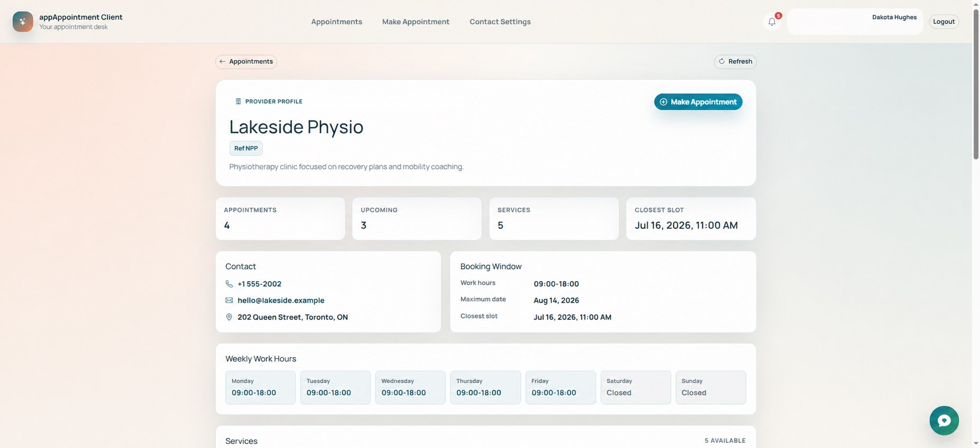Select the Monday work hours tile
Screen dimensions: 980x448
(x=261, y=387)
